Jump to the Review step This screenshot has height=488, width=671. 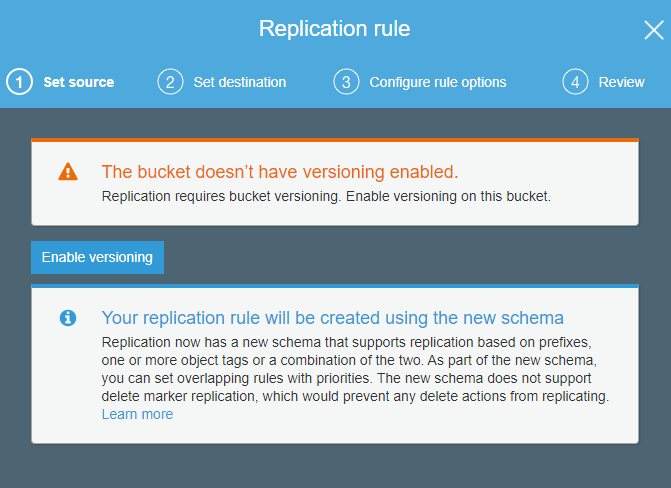tap(621, 82)
